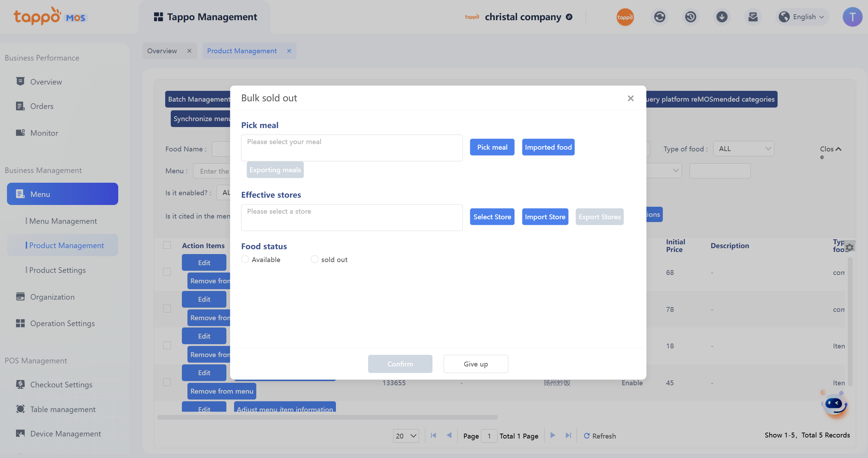Click the sync refresh icon in header

659,17
